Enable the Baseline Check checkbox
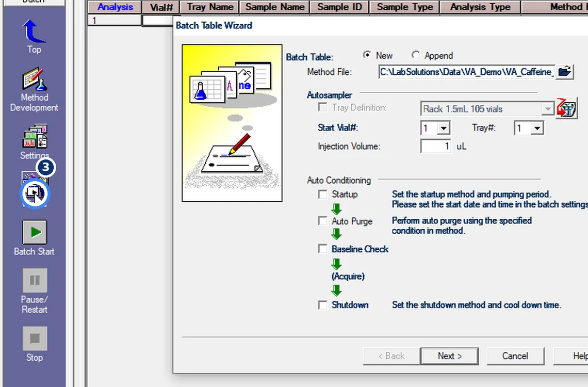 pos(322,249)
